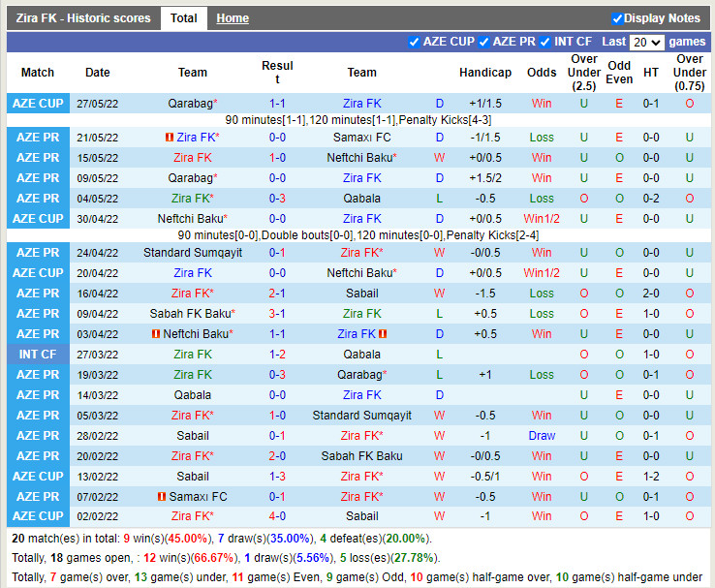The image size is (715, 588).
Task: Select the Total tab
Action: click(x=183, y=18)
